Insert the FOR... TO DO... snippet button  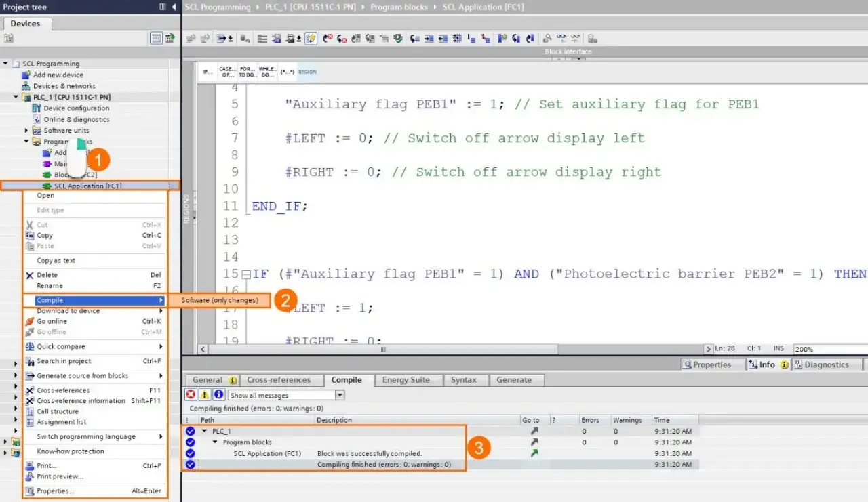(248, 72)
